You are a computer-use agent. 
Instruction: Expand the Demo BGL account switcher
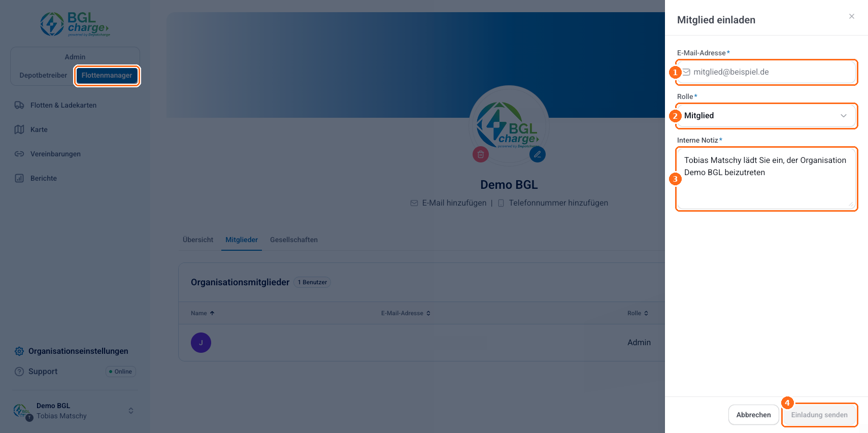click(x=131, y=411)
